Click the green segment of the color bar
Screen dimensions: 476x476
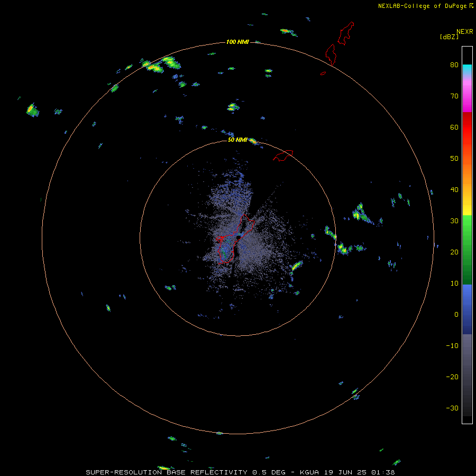(x=467, y=250)
